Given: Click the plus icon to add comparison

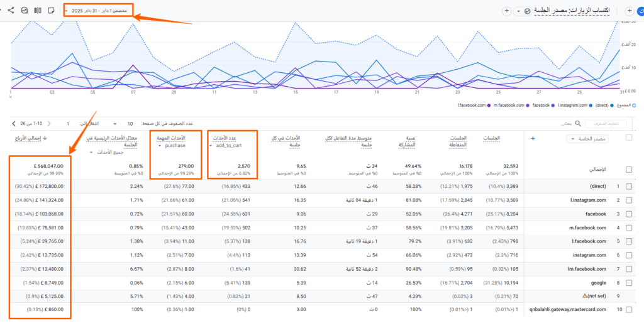Looking at the screenshot, I should point(507,11).
